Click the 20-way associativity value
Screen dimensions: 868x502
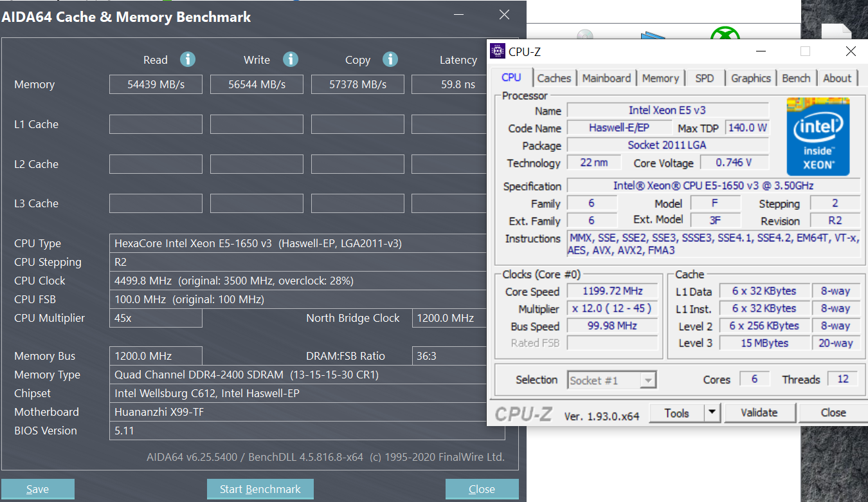coord(836,343)
